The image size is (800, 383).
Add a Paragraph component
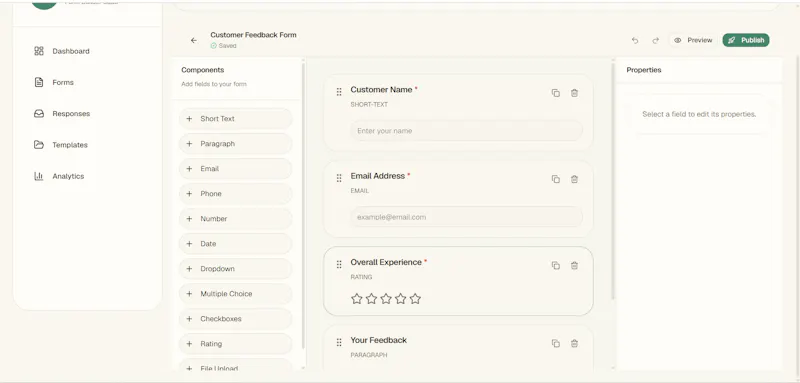coord(236,144)
